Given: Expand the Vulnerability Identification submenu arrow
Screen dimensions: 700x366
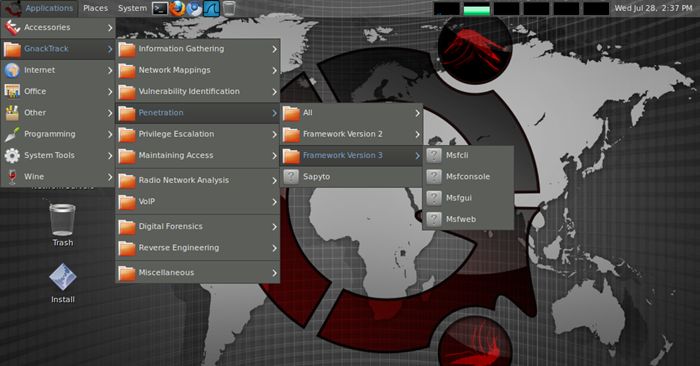Looking at the screenshot, I should pos(275,92).
